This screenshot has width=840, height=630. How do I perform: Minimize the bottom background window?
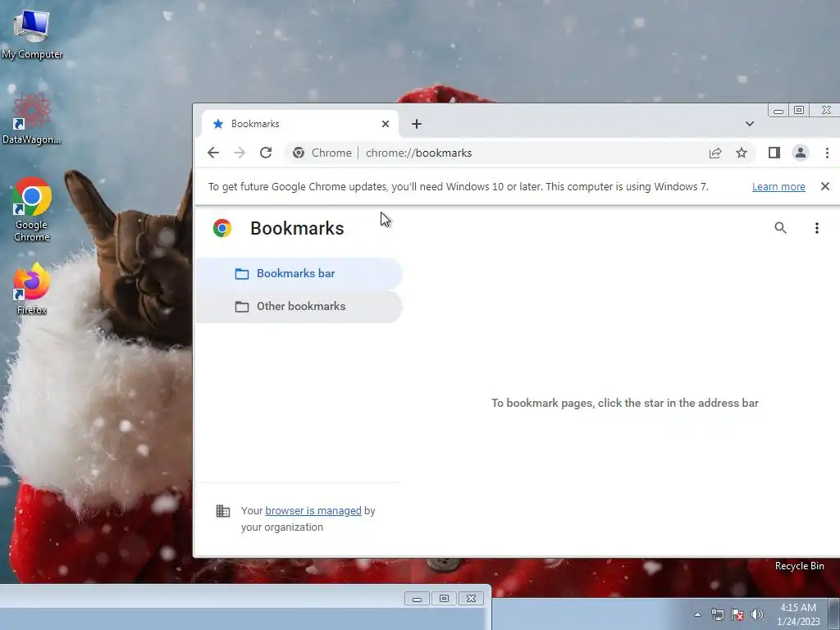(417, 598)
